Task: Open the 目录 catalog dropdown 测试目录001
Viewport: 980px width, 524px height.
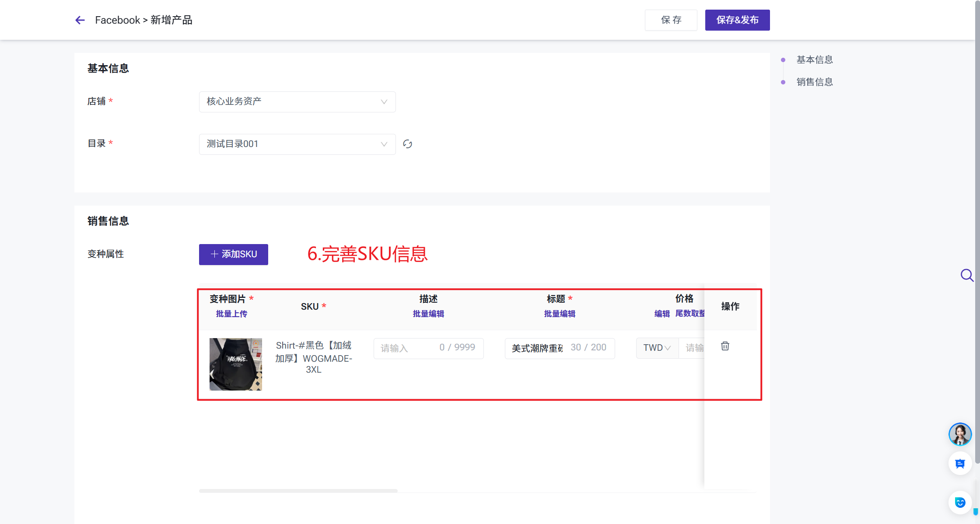Action: click(297, 144)
